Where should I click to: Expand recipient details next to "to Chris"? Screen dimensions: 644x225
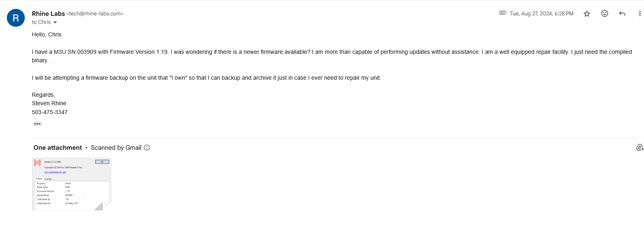[55, 23]
